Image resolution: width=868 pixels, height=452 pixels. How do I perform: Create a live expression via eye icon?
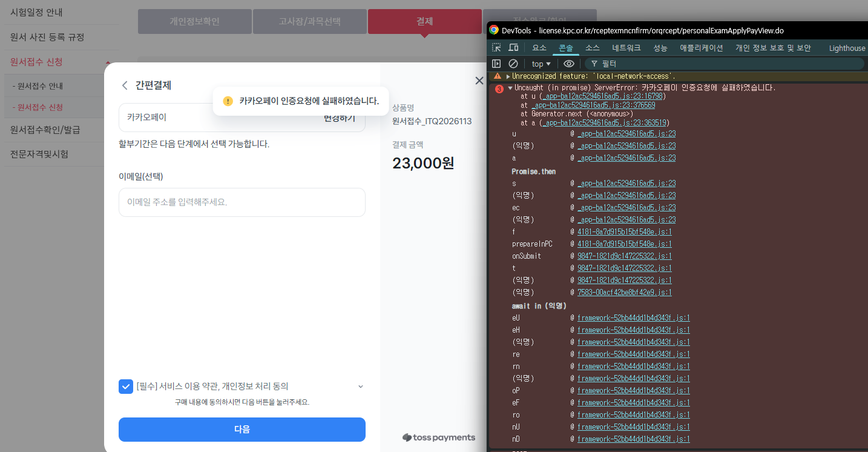pyautogui.click(x=568, y=64)
